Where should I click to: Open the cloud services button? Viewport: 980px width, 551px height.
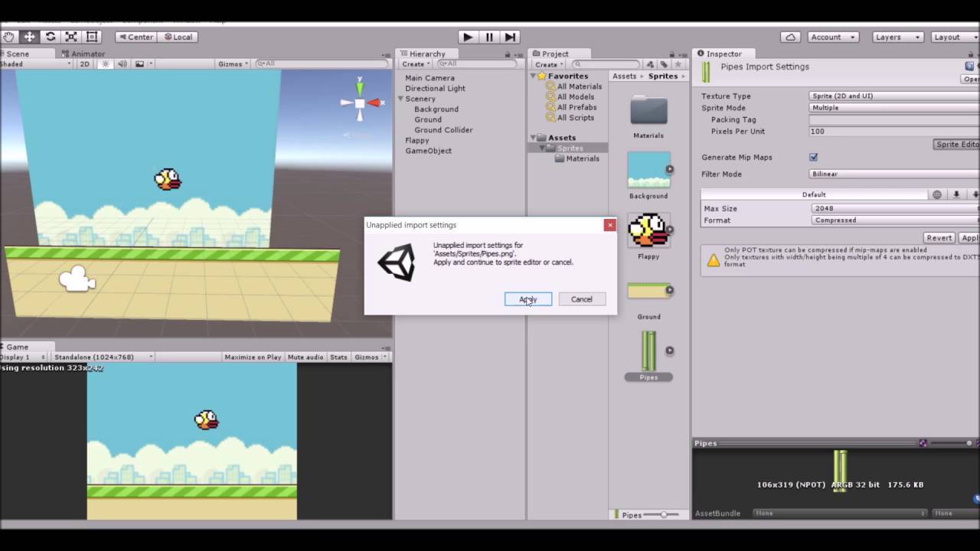791,37
